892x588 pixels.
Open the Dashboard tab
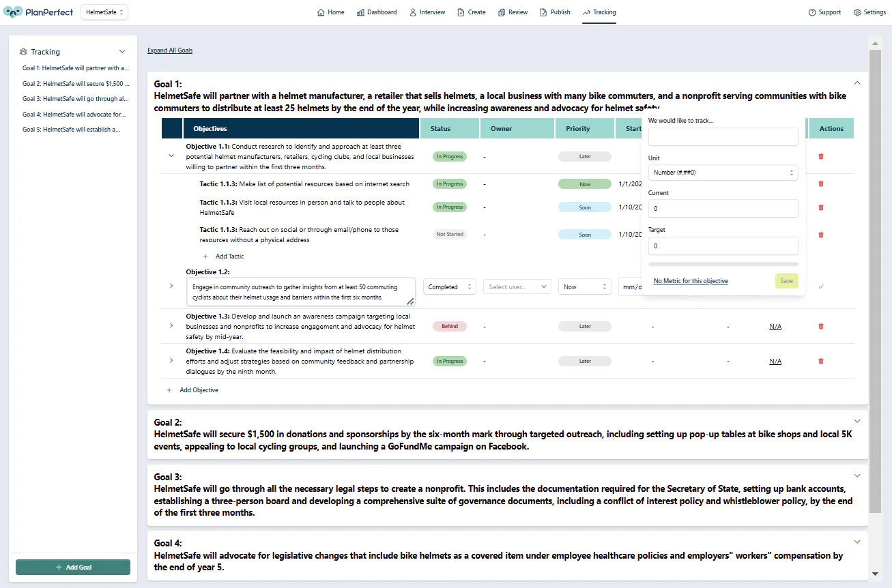377,12
